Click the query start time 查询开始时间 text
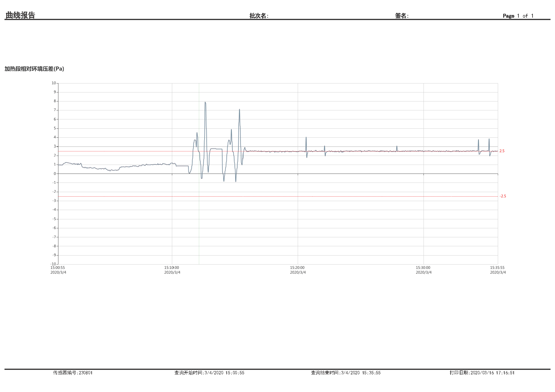This screenshot has width=555, height=392. (x=209, y=373)
